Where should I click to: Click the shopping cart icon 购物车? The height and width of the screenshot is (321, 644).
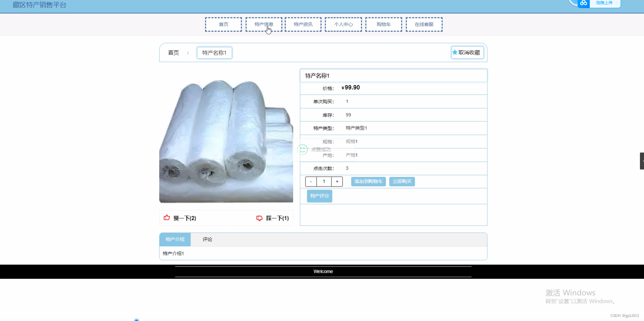pos(383,24)
